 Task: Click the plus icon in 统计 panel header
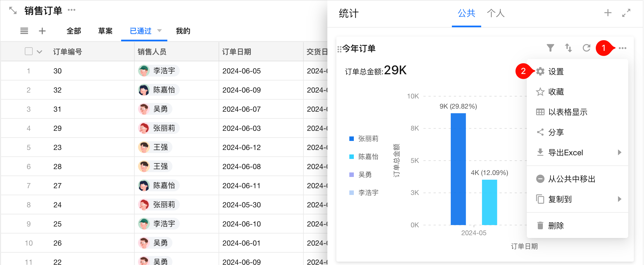tap(608, 13)
